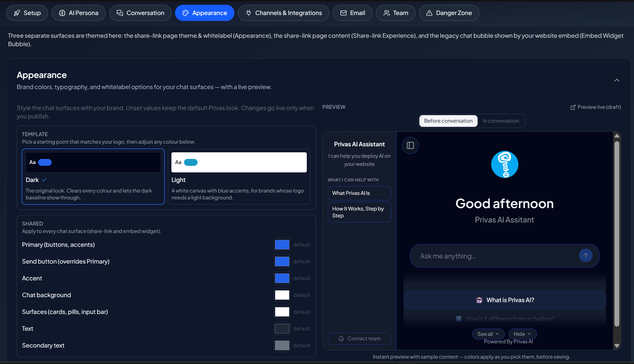
Task: Click the palette icon on Appearance tab
Action: click(186, 13)
